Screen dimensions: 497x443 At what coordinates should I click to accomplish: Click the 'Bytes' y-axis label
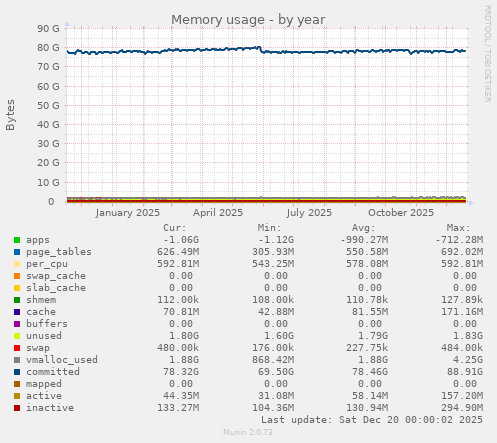10,115
